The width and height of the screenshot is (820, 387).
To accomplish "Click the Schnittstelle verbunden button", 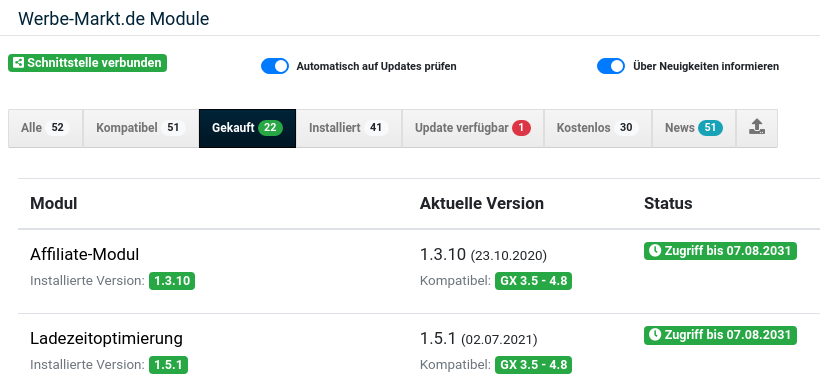I will click(87, 63).
